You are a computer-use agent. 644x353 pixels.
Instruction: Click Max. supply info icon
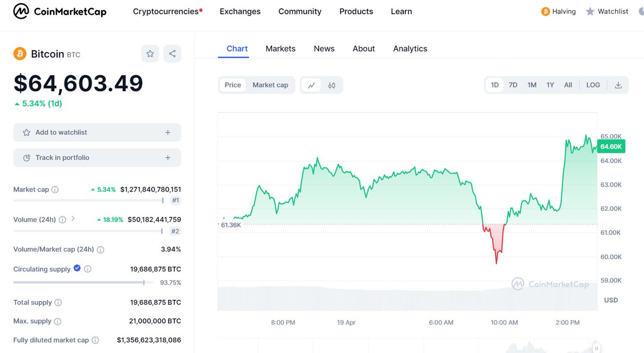(x=57, y=321)
